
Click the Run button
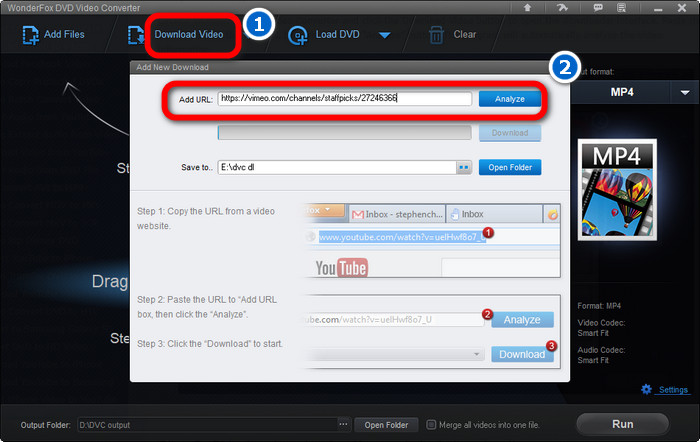pos(622,424)
